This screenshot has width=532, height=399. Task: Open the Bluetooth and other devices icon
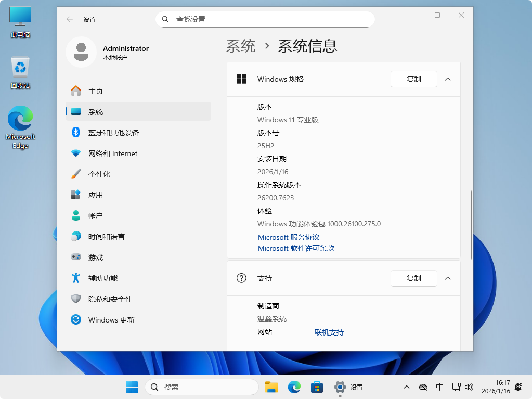pos(76,132)
